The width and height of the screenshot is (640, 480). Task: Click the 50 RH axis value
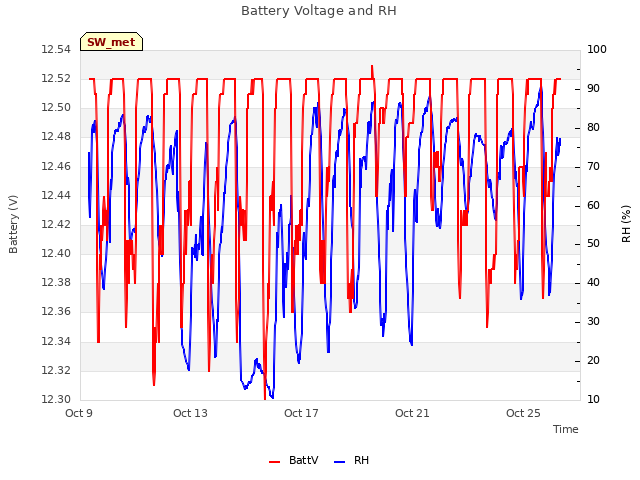593,244
